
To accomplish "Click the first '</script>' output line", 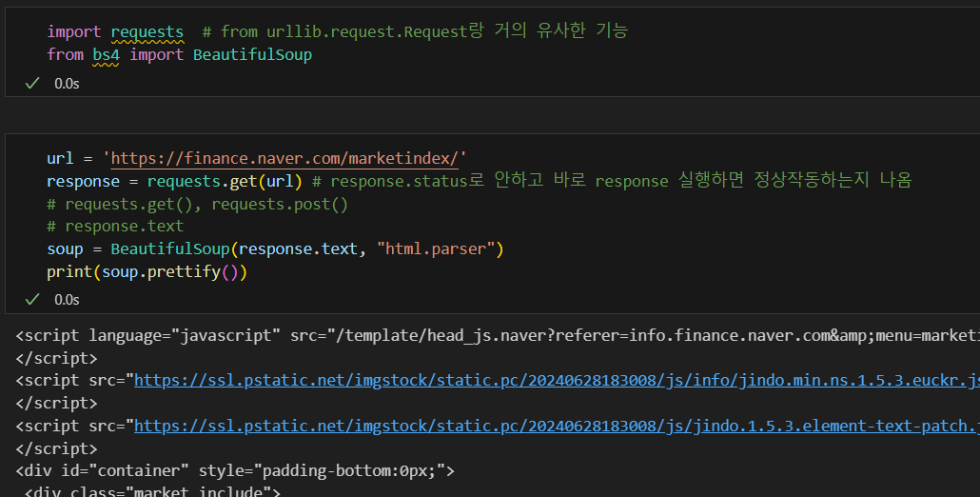I will pyautogui.click(x=57, y=358).
